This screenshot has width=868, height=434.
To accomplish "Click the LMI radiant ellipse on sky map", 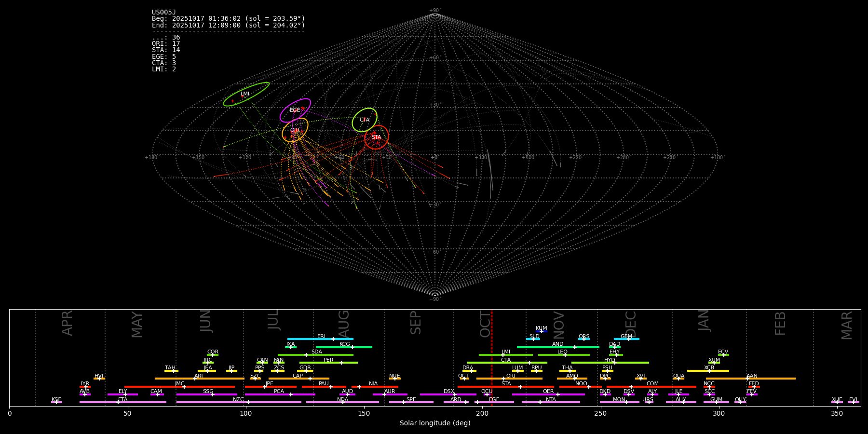I will pyautogui.click(x=246, y=94).
